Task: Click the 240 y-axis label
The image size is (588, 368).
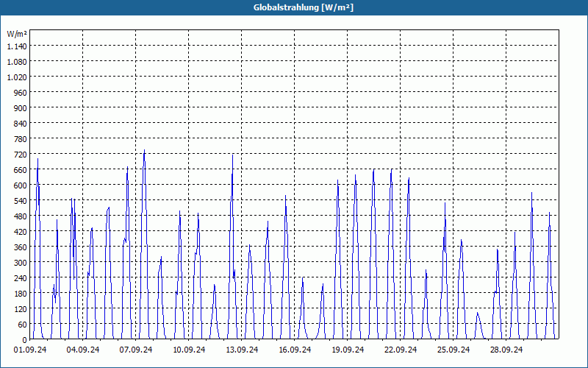Action: [x=21, y=278]
